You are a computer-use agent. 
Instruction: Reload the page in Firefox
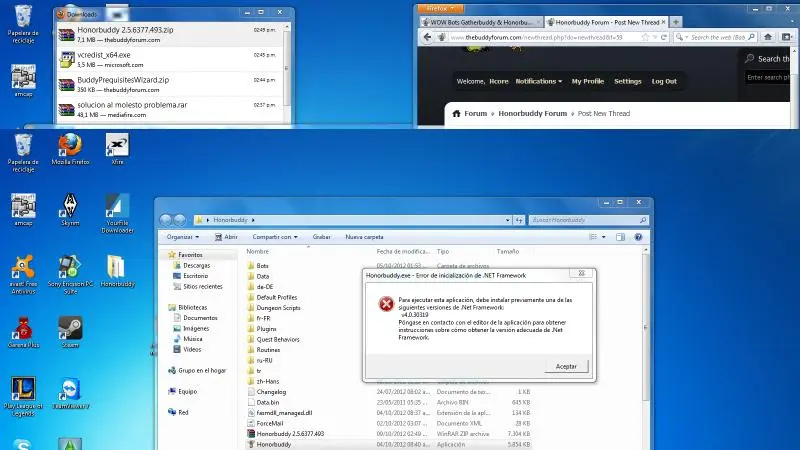click(664, 37)
